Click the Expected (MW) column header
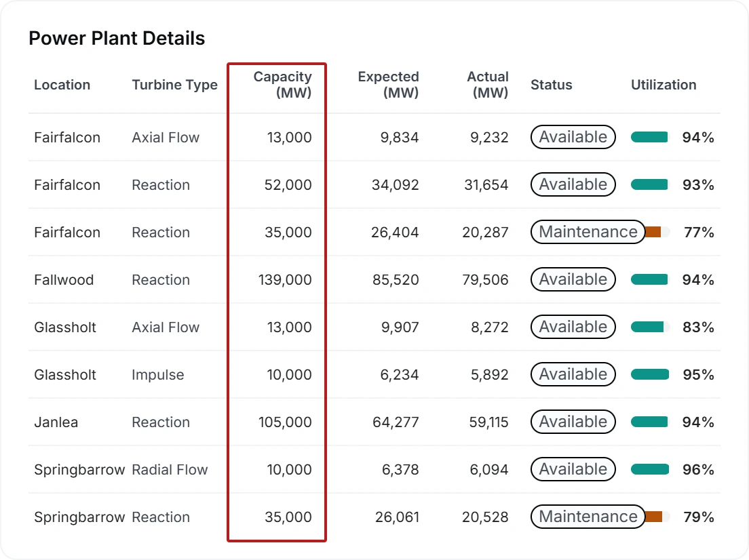749x560 pixels. click(388, 85)
